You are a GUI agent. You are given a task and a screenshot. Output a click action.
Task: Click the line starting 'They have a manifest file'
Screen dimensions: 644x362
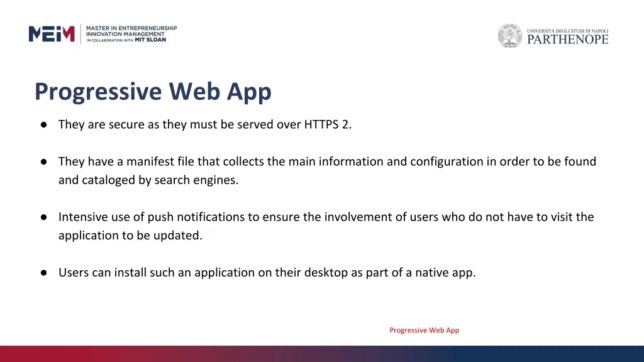(327, 162)
